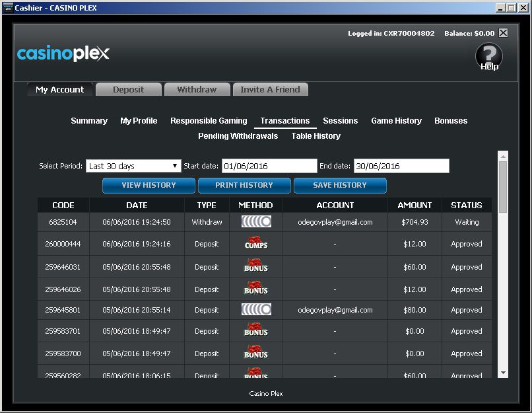Viewport: 532px width, 413px height.
Task: Click BONUS icon in row 259646031
Action: pos(256,266)
